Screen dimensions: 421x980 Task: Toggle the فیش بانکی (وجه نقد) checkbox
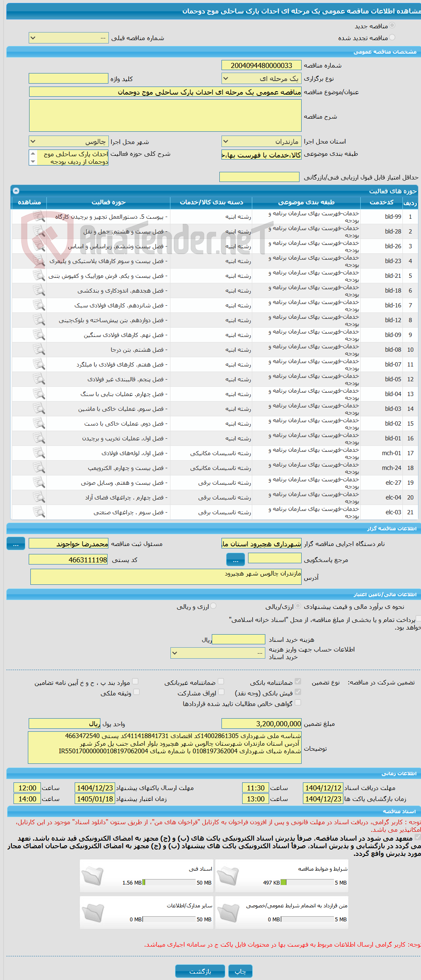(x=298, y=692)
